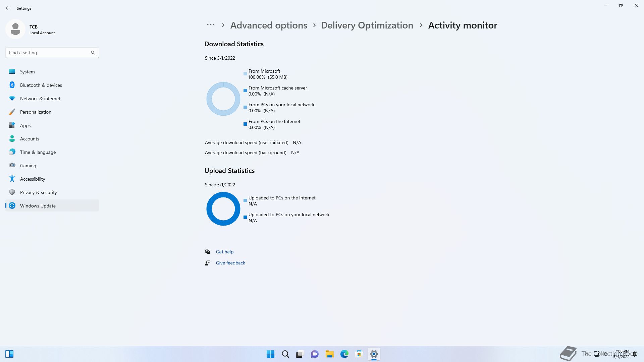Click the From PCs on the Internet swatch
Image resolution: width=644 pixels, height=362 pixels.
coord(245,124)
